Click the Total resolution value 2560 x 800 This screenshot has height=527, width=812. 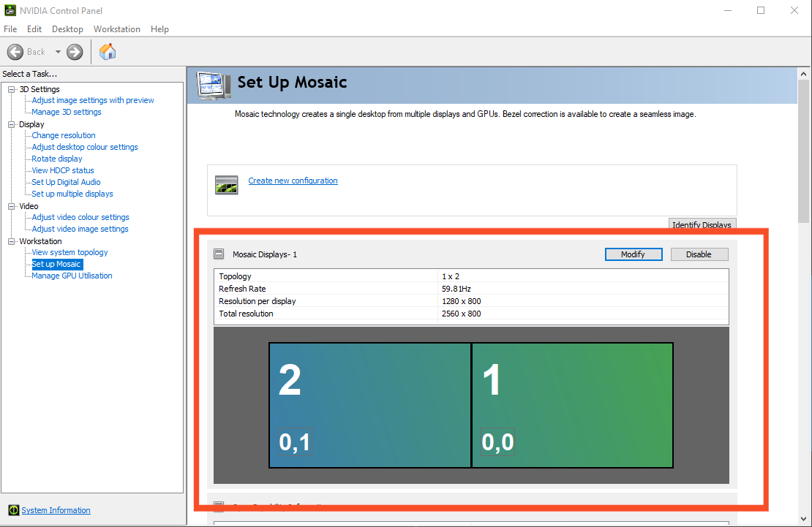coord(462,314)
